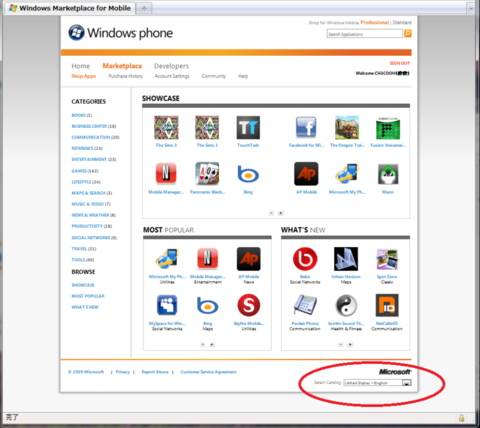Go to next Showcase page arrow
This screenshot has width=480, height=428.
click(x=281, y=213)
